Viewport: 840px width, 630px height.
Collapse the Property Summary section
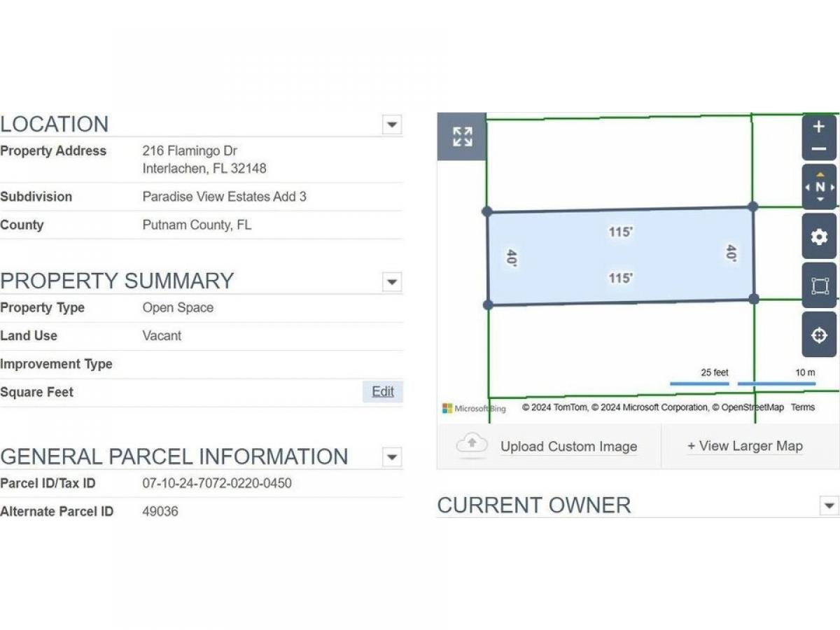pyautogui.click(x=392, y=282)
